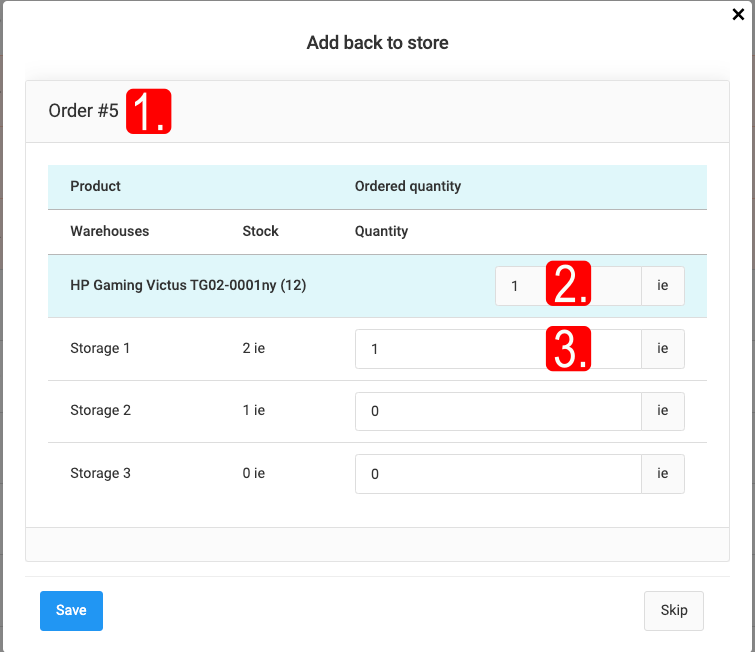Close the Add back to store dialog

(738, 14)
